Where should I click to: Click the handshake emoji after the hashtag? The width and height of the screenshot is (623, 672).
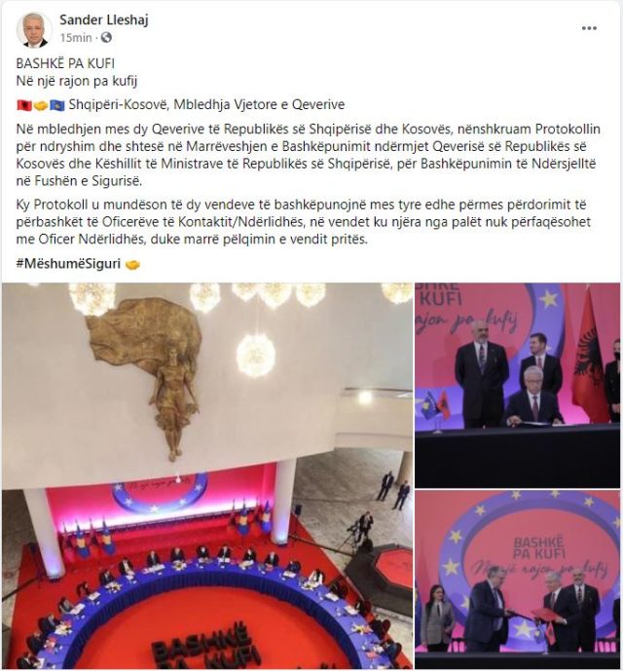[x=132, y=265]
